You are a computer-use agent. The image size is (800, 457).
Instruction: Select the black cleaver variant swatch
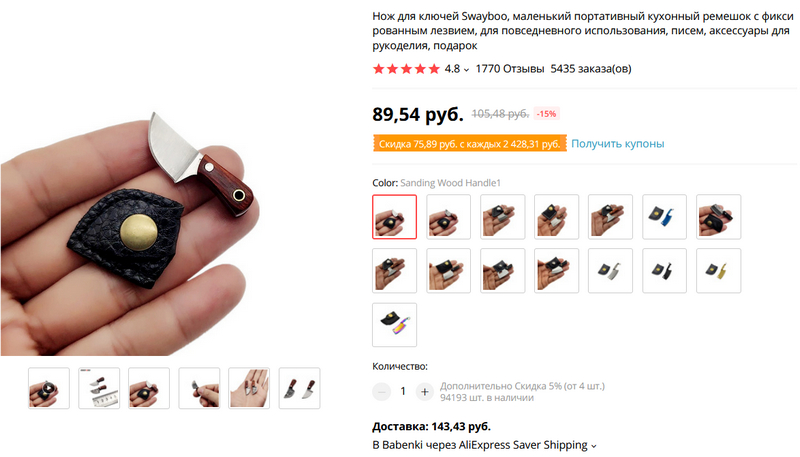click(664, 271)
